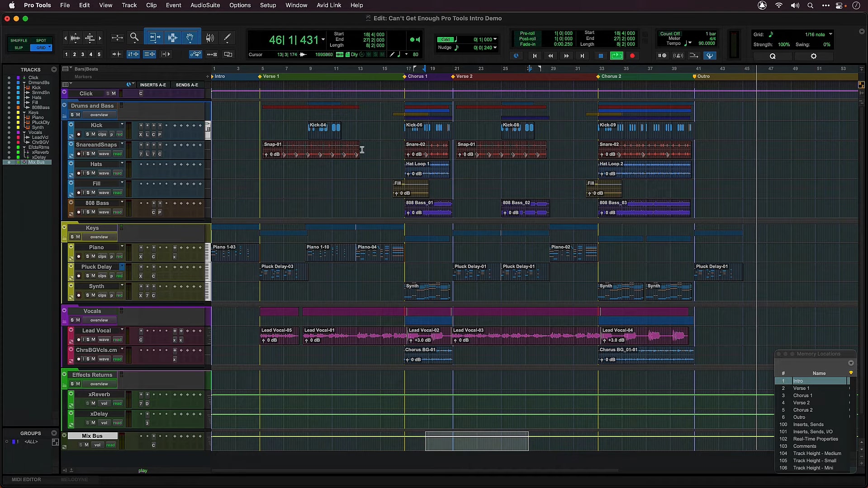Click the MIDI EDITOR tab button
The height and width of the screenshot is (488, 868).
[x=26, y=479]
